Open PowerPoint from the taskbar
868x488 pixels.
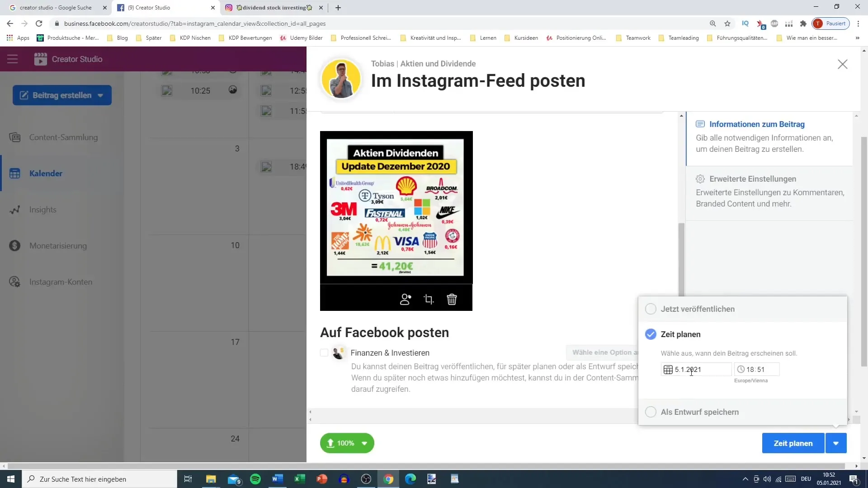tap(322, 479)
